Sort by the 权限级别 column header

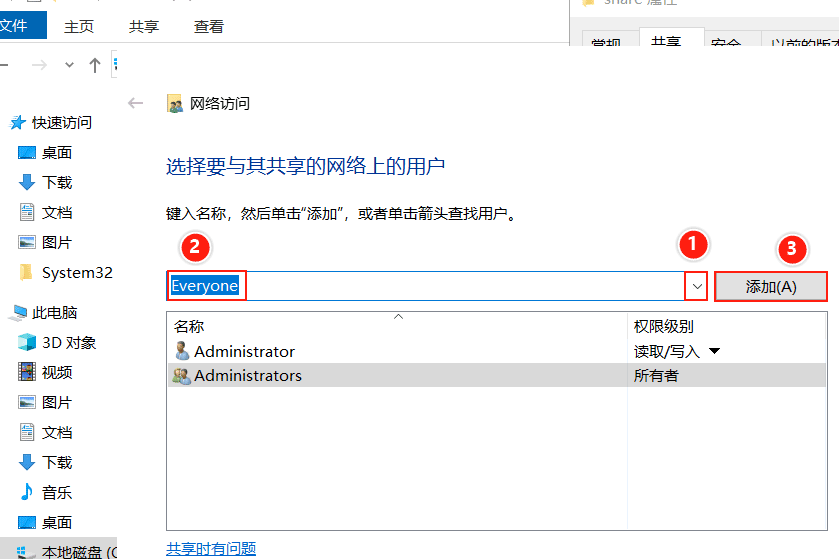click(x=663, y=326)
